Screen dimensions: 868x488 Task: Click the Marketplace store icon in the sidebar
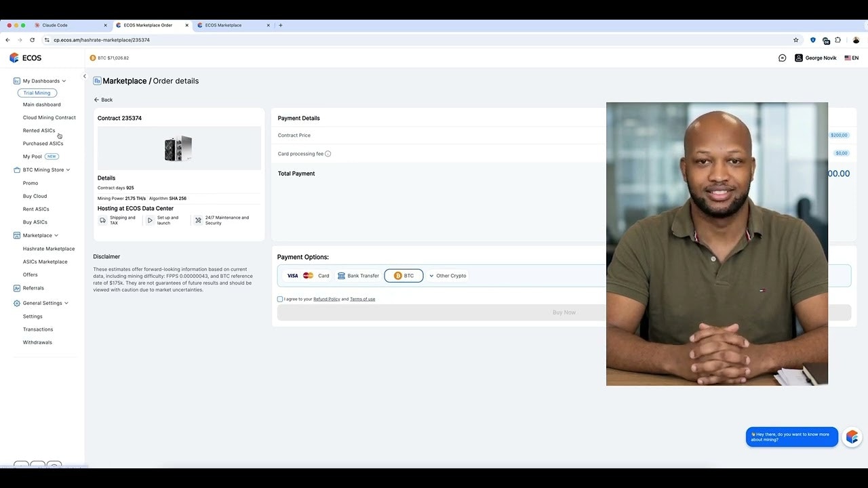[x=17, y=235]
